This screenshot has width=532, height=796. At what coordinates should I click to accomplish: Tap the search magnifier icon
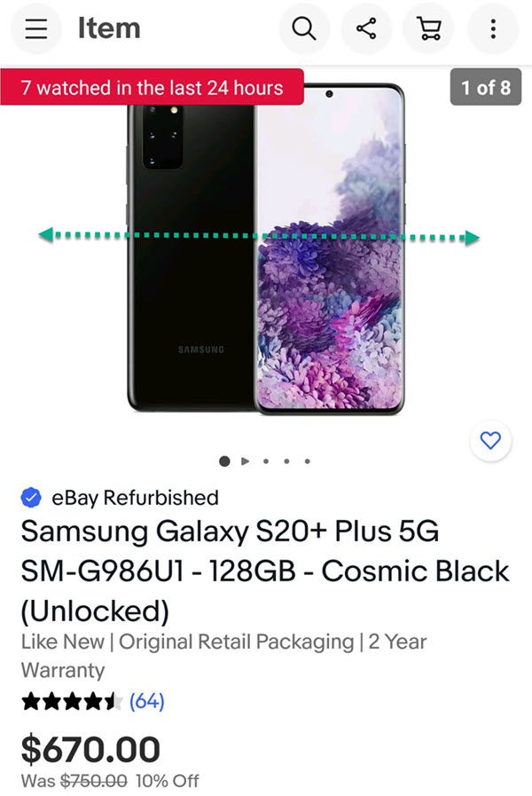click(x=304, y=28)
